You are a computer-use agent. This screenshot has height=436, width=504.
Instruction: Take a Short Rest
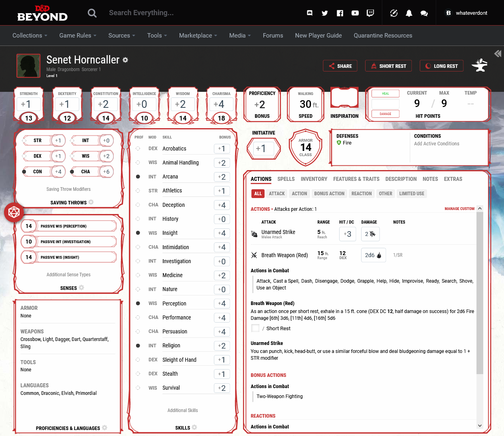pyautogui.click(x=389, y=66)
